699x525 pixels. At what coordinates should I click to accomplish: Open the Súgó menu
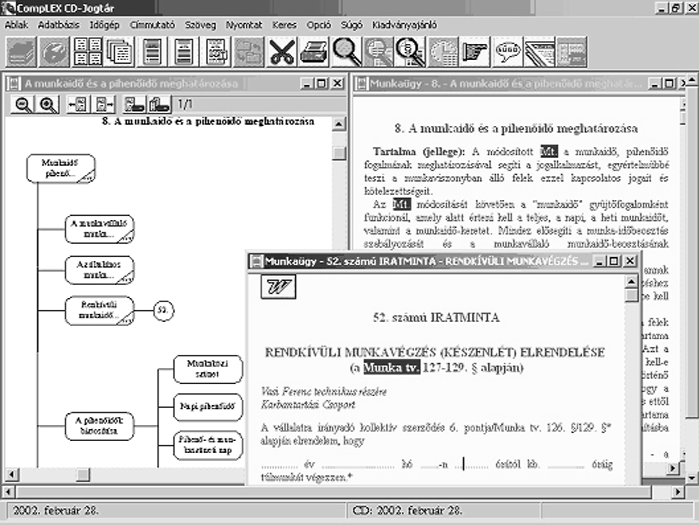coord(352,25)
